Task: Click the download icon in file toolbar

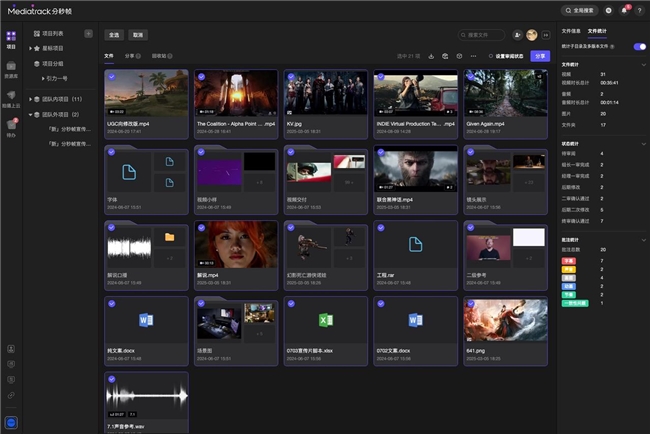Action: pos(431,57)
